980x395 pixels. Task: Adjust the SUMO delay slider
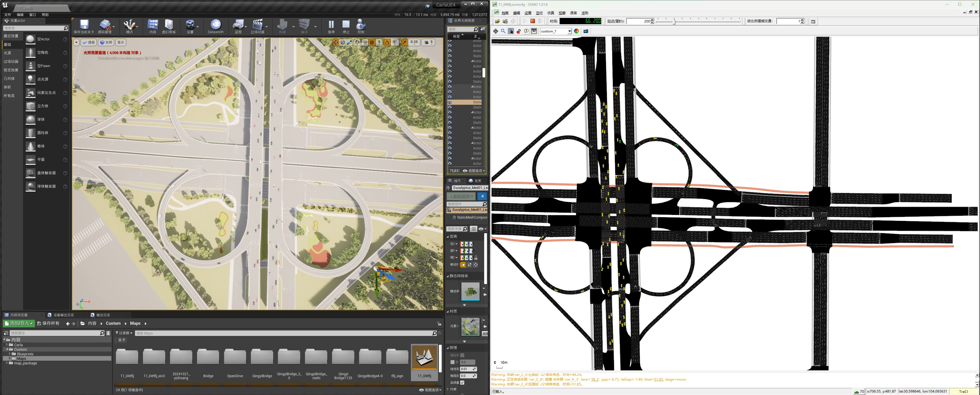click(x=674, y=21)
